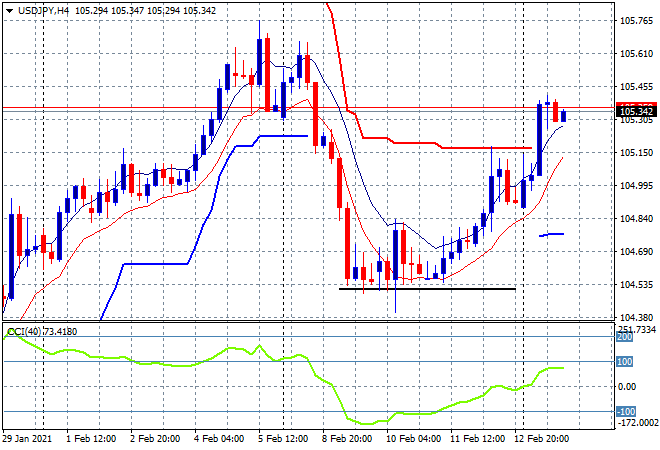This screenshot has width=660, height=450.
Task: Select the CCI level -100 label
Action: click(x=626, y=411)
